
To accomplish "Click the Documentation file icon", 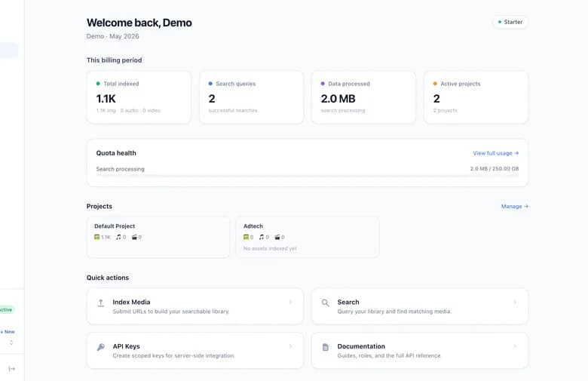I will [x=325, y=347].
